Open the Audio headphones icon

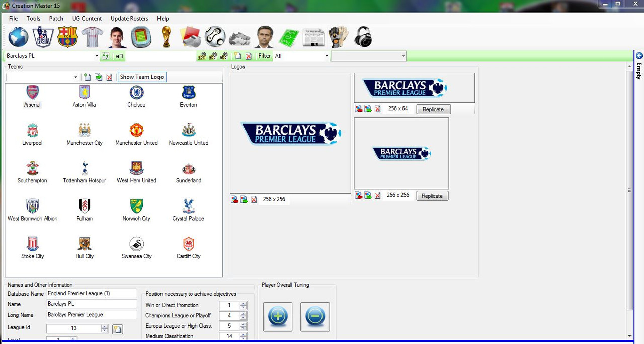point(363,37)
